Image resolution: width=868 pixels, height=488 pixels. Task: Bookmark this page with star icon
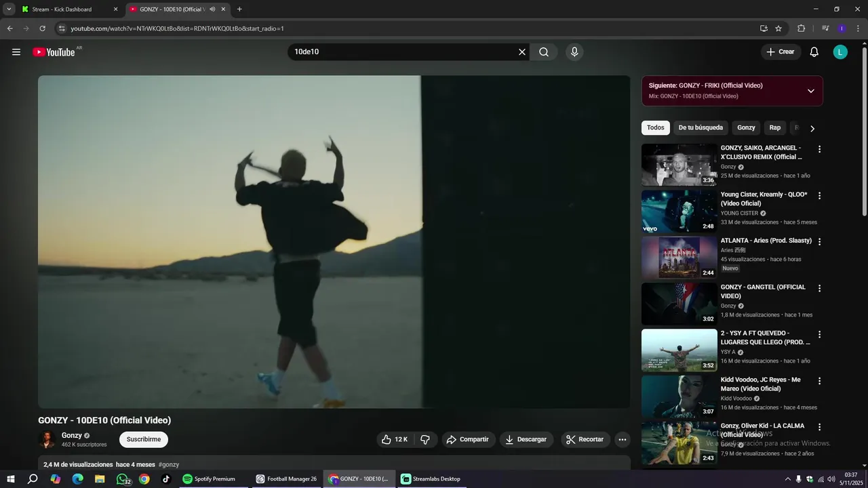point(778,28)
